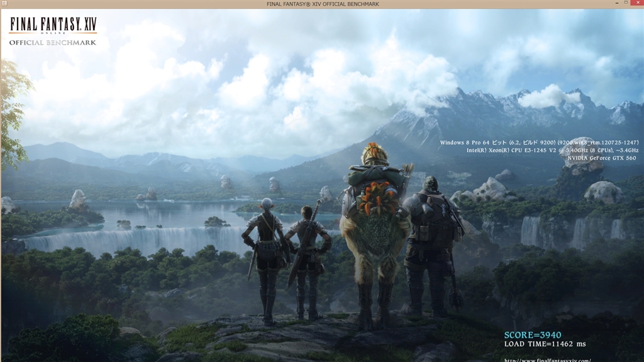Click the SCORE=3940 result text
Image resolution: width=644 pixels, height=362 pixels.
pos(533,335)
